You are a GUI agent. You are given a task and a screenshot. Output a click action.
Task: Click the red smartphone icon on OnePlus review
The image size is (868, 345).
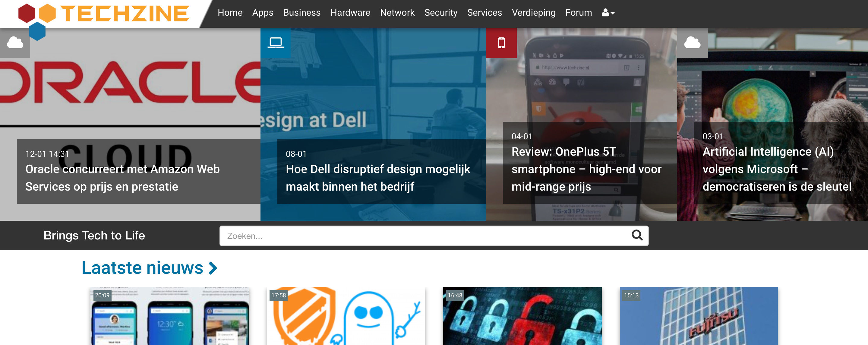[x=501, y=43]
